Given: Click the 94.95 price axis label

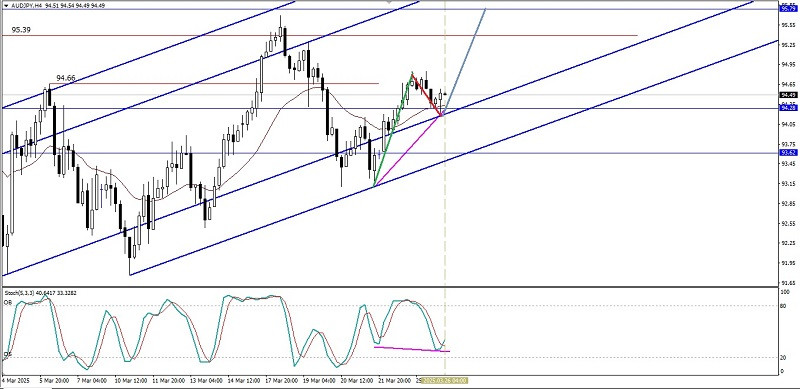Looking at the screenshot, I should click(787, 64).
